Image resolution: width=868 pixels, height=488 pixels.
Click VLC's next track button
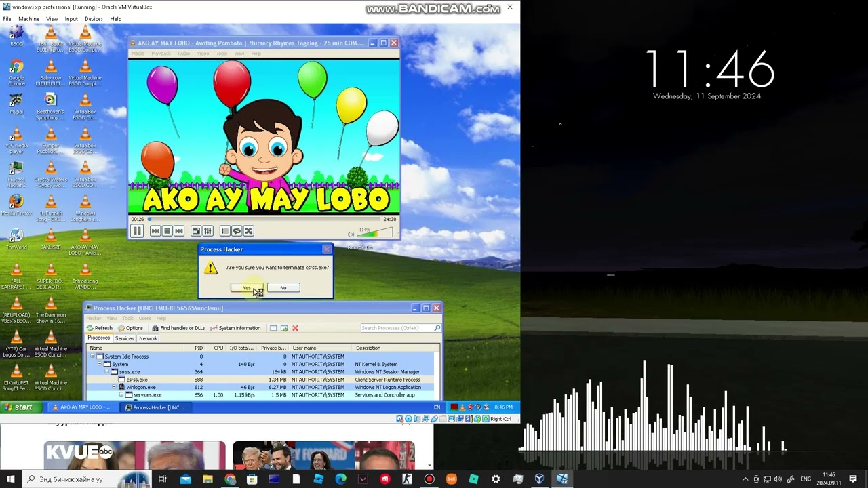pyautogui.click(x=179, y=231)
